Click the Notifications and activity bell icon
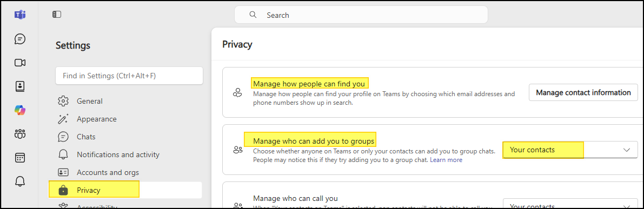This screenshot has width=644, height=209. pos(63,154)
